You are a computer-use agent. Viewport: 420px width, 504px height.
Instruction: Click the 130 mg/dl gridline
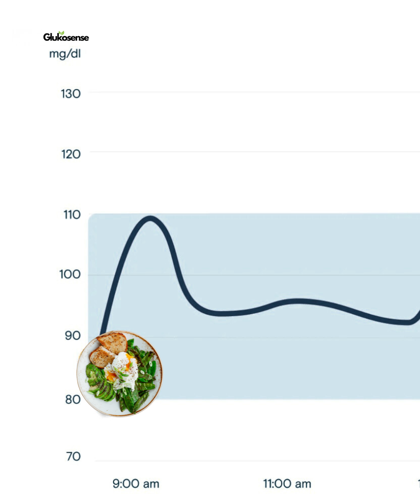(252, 92)
